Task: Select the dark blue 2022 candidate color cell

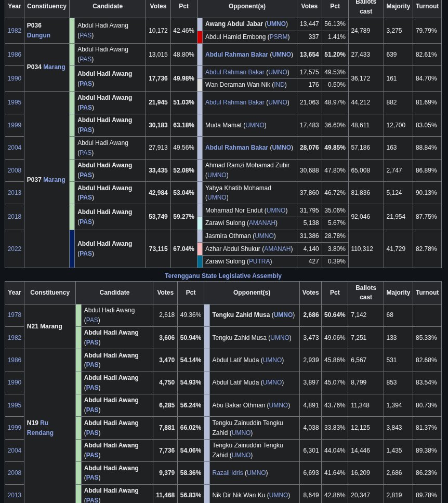Action: (x=72, y=248)
